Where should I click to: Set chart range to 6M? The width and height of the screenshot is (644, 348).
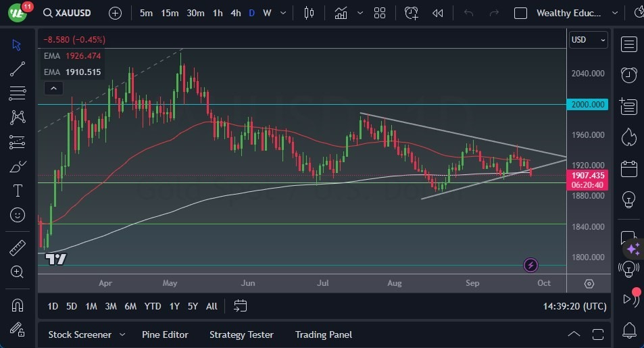pyautogui.click(x=130, y=306)
